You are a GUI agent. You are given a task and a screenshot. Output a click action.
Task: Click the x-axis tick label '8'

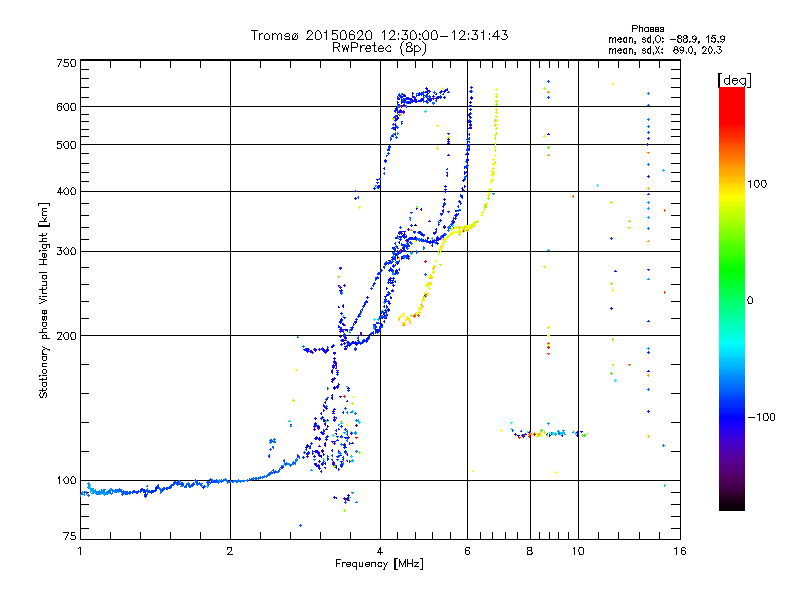click(530, 551)
